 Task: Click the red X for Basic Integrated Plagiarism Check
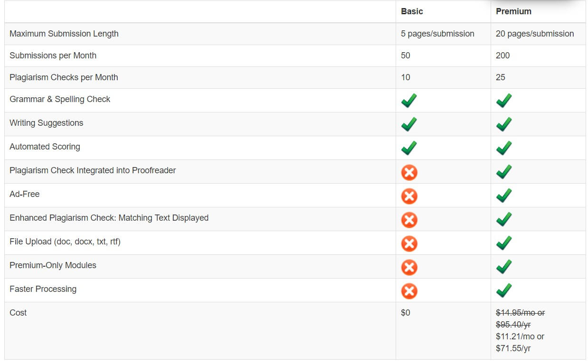pos(409,172)
